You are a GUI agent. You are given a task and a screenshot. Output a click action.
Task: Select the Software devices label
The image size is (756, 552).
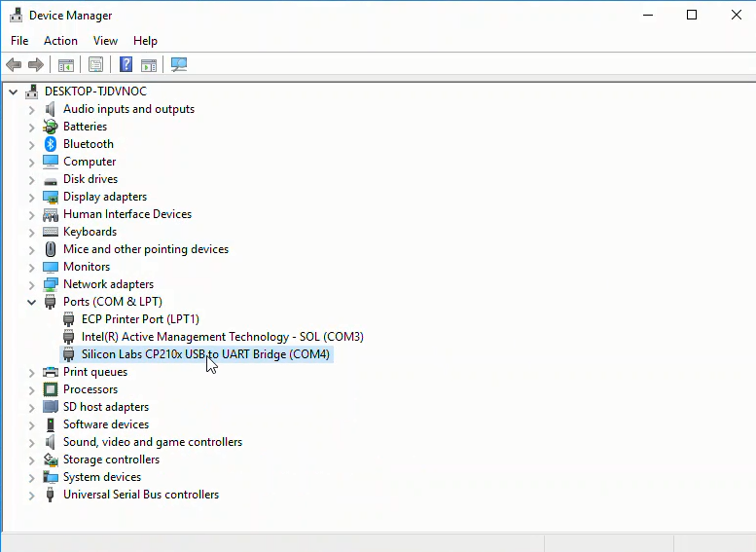click(x=106, y=424)
